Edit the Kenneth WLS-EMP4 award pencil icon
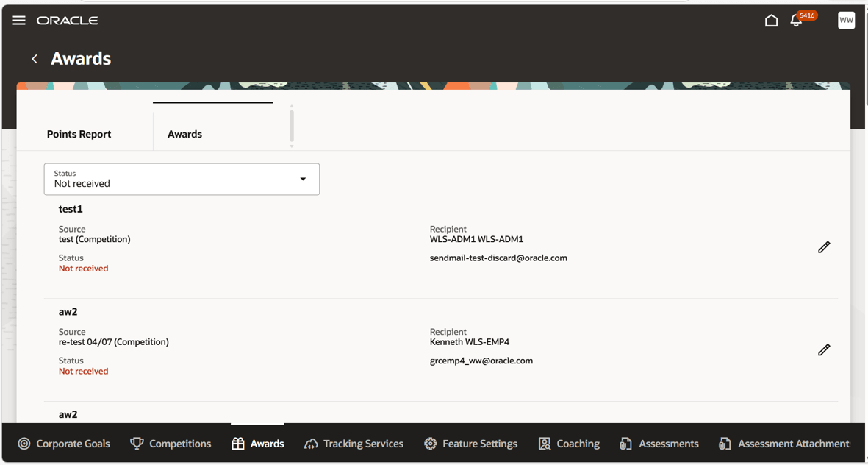The width and height of the screenshot is (868, 465). point(824,349)
